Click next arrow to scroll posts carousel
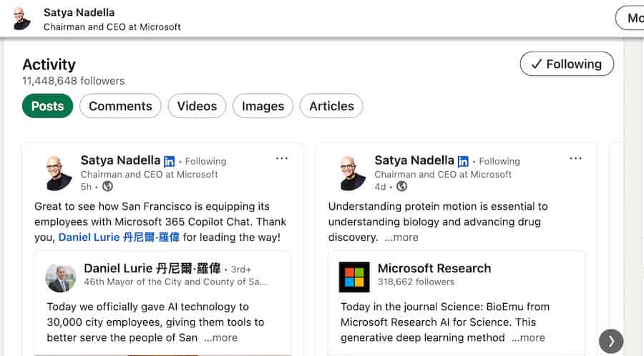The height and width of the screenshot is (356, 644). [x=610, y=342]
